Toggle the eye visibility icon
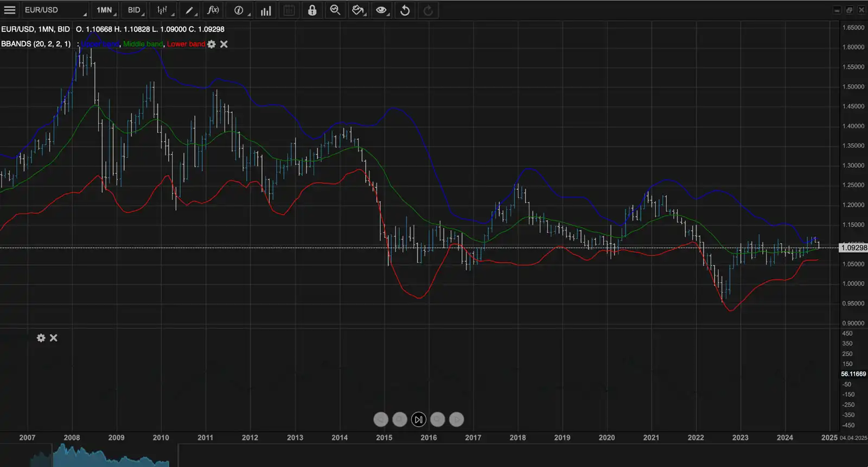This screenshot has height=467, width=868. pyautogui.click(x=381, y=10)
